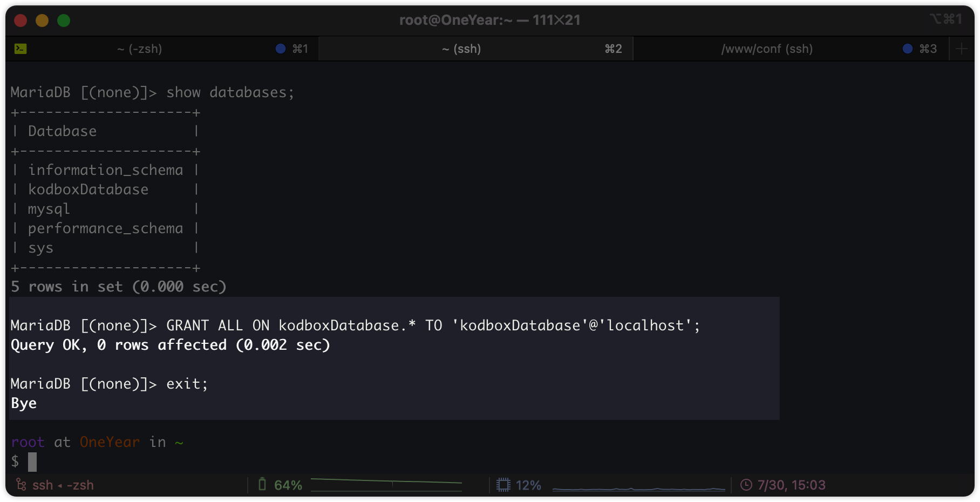Click the performance_schema row

(106, 228)
